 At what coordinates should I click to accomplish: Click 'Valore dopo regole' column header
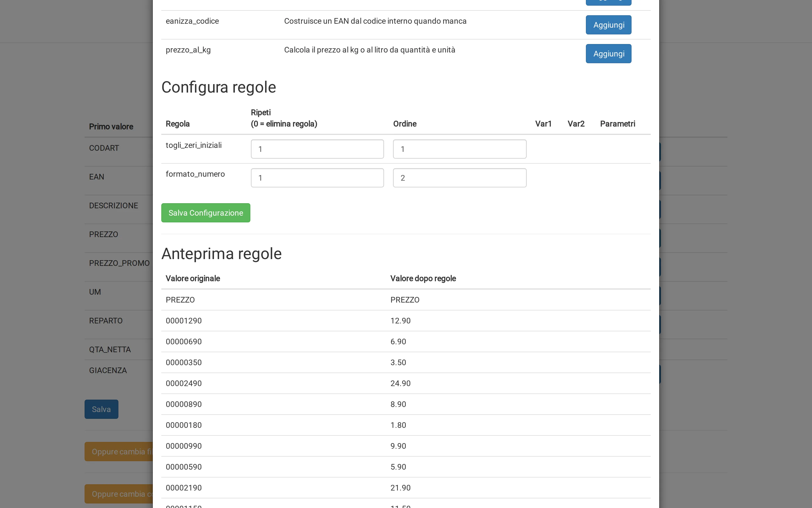[x=423, y=279]
